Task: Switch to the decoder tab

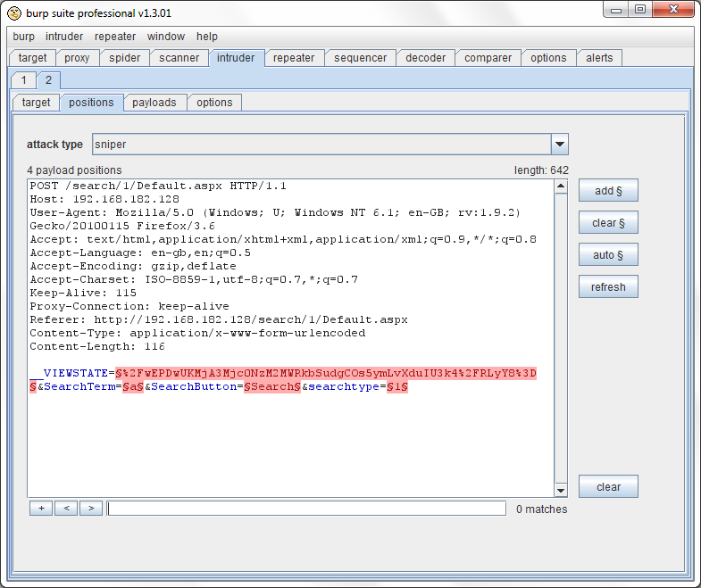Action: (425, 58)
